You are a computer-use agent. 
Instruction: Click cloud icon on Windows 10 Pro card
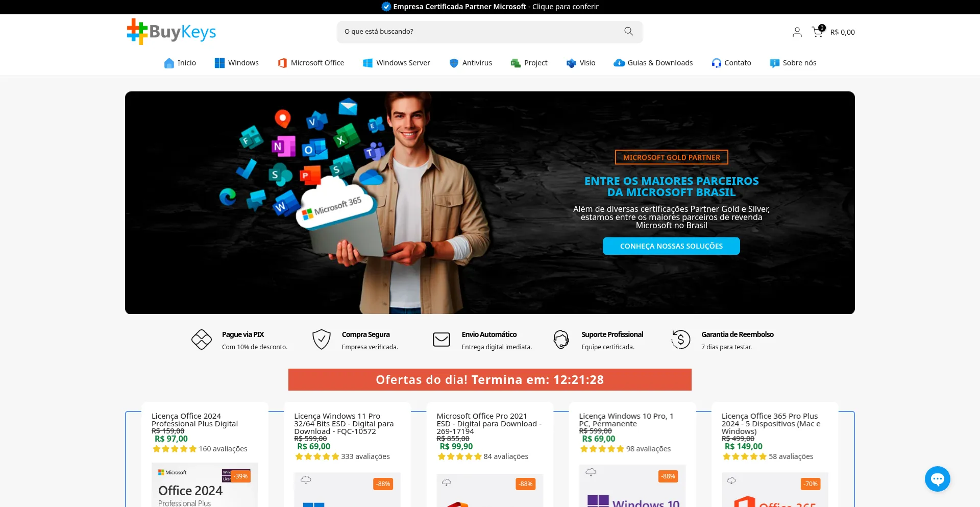click(591, 472)
